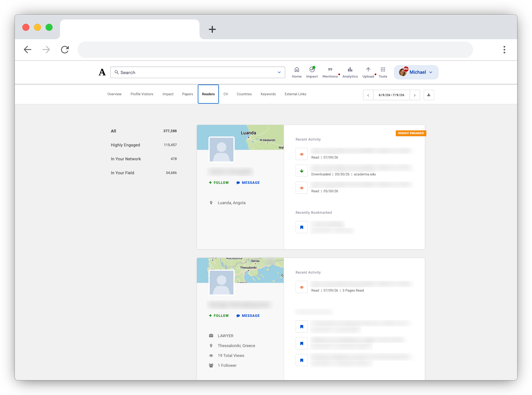This screenshot has width=532, height=395.
Task: Click the 'academia.edu' source text
Action: point(365,174)
